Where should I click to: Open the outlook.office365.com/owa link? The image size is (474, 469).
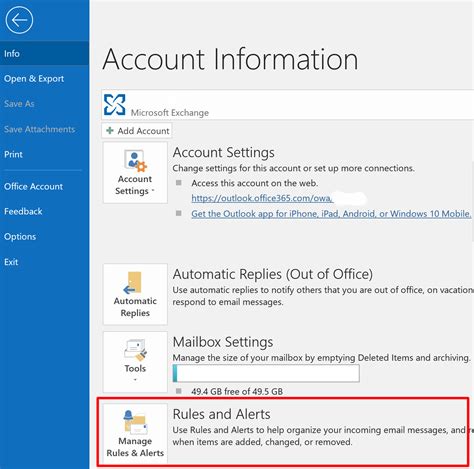click(262, 198)
